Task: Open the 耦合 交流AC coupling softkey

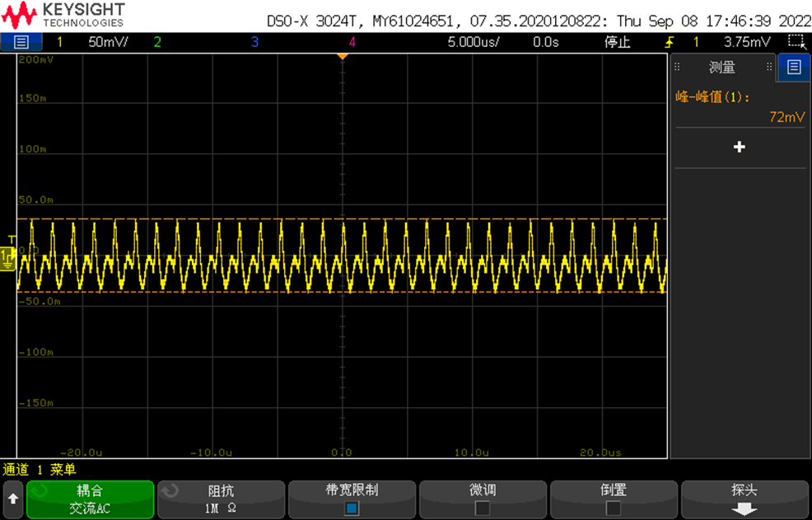Action: pyautogui.click(x=90, y=499)
